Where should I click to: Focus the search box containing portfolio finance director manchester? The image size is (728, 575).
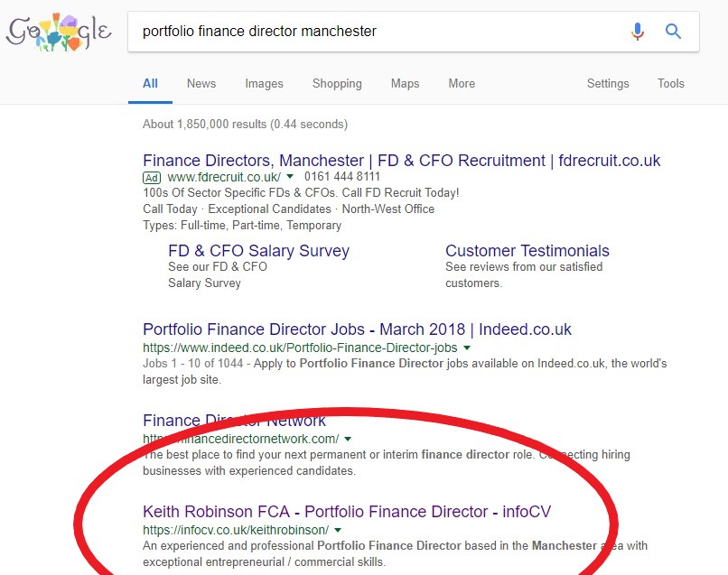(x=413, y=32)
